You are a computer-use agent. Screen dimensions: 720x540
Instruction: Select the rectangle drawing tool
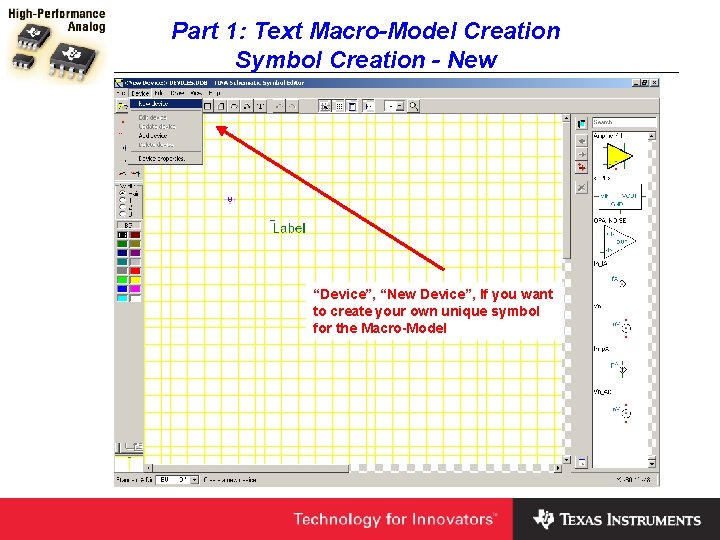point(208,106)
